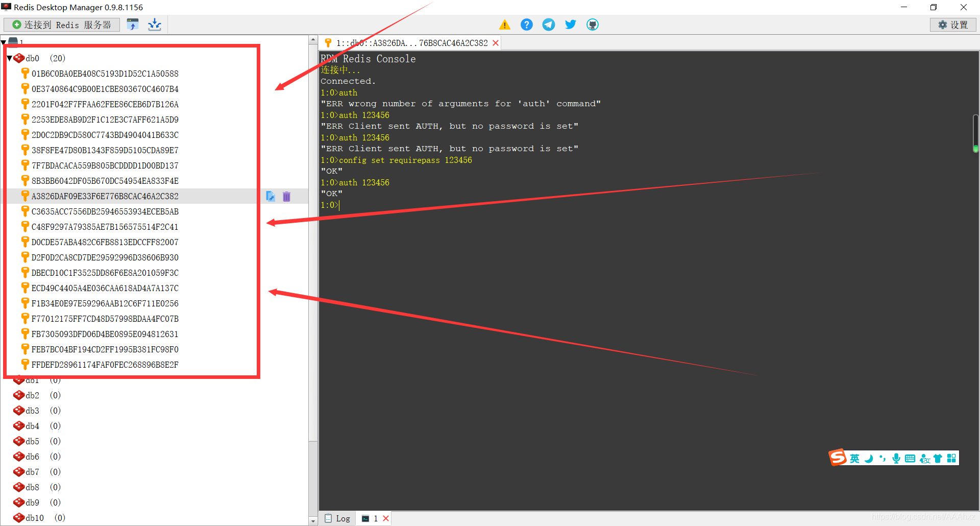Image resolution: width=980 pixels, height=526 pixels.
Task: Open the Sogou skin shirt icon
Action: 938,459
